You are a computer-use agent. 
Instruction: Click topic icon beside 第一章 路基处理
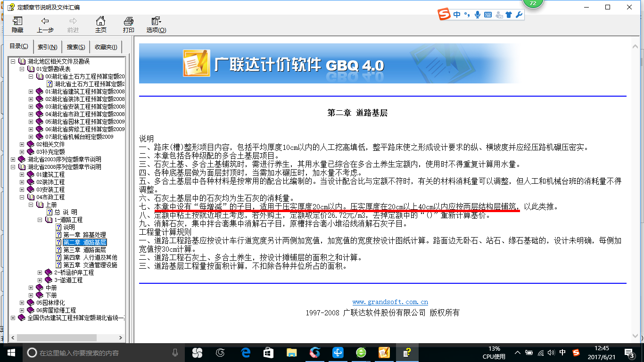coord(58,235)
